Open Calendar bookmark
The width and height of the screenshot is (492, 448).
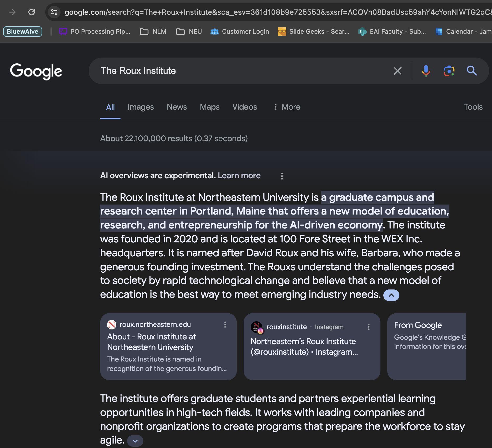pyautogui.click(x=463, y=32)
